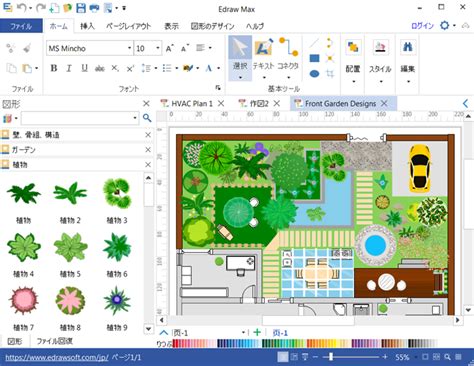The image size is (474, 366).
Task: Select the rectangle shape tool
Action: 314,58
